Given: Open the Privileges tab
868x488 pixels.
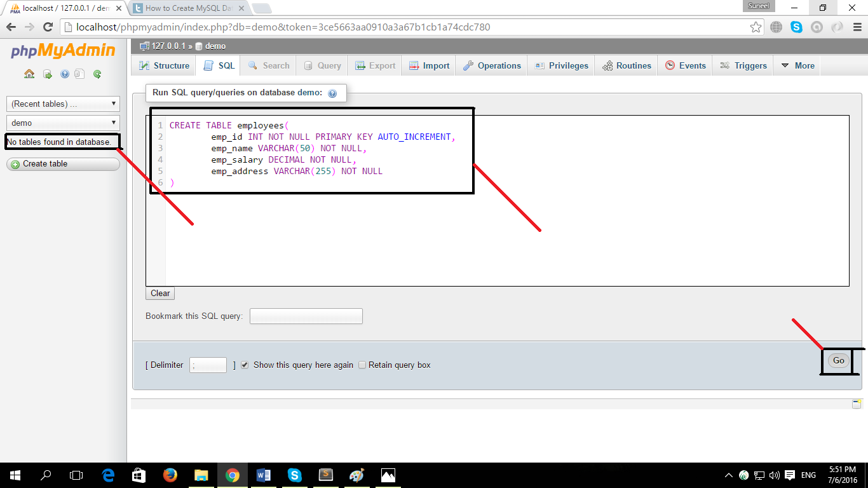Looking at the screenshot, I should pyautogui.click(x=561, y=65).
